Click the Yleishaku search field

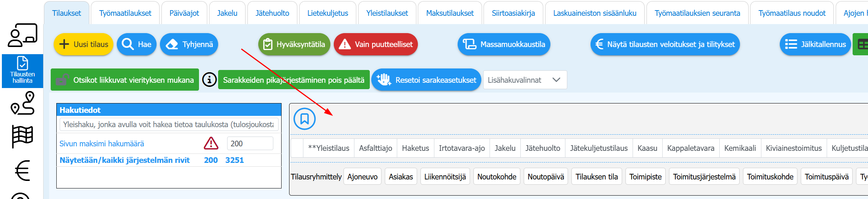pos(169,125)
